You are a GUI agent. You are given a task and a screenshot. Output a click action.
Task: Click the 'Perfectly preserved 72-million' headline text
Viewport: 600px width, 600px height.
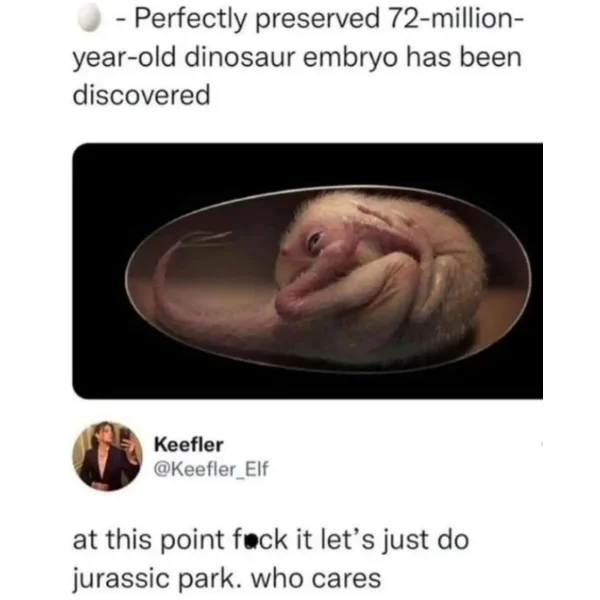pyautogui.click(x=327, y=18)
